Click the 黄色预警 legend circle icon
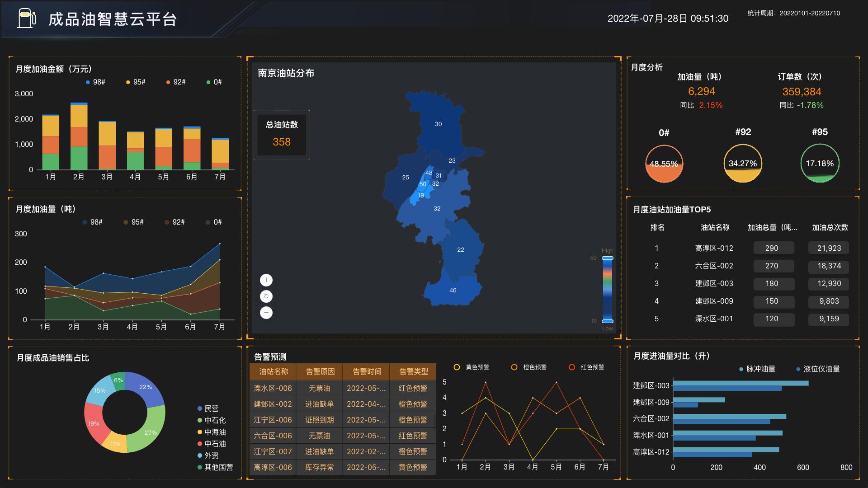 (456, 367)
